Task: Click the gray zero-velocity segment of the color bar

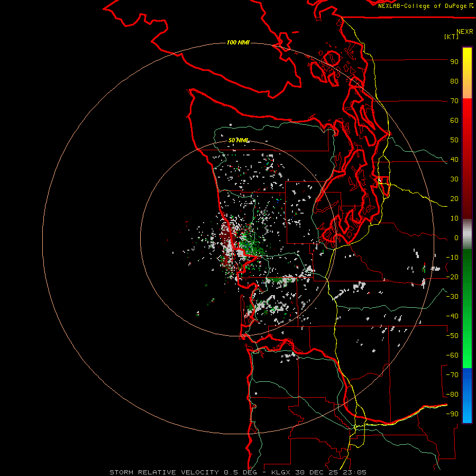Action: pyautogui.click(x=467, y=234)
